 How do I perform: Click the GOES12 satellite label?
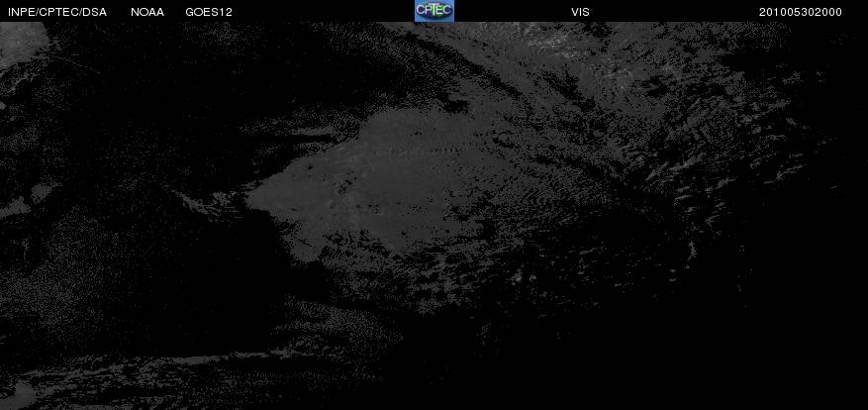click(x=209, y=12)
